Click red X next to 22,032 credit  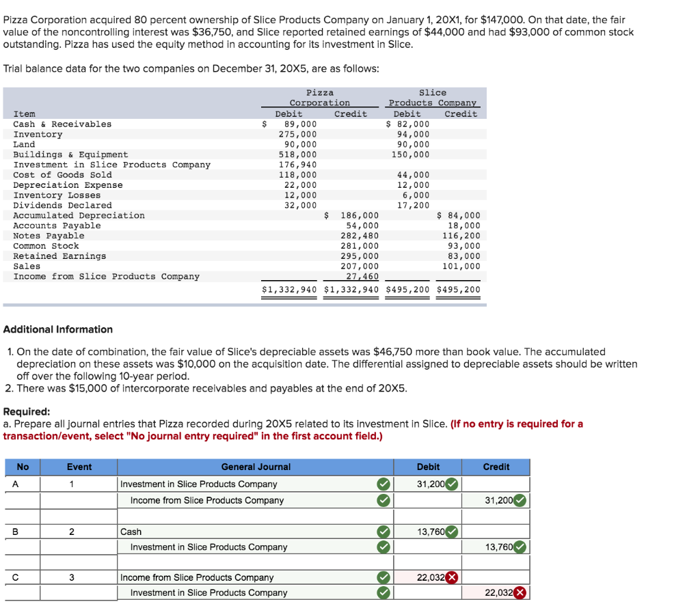pyautogui.click(x=520, y=592)
